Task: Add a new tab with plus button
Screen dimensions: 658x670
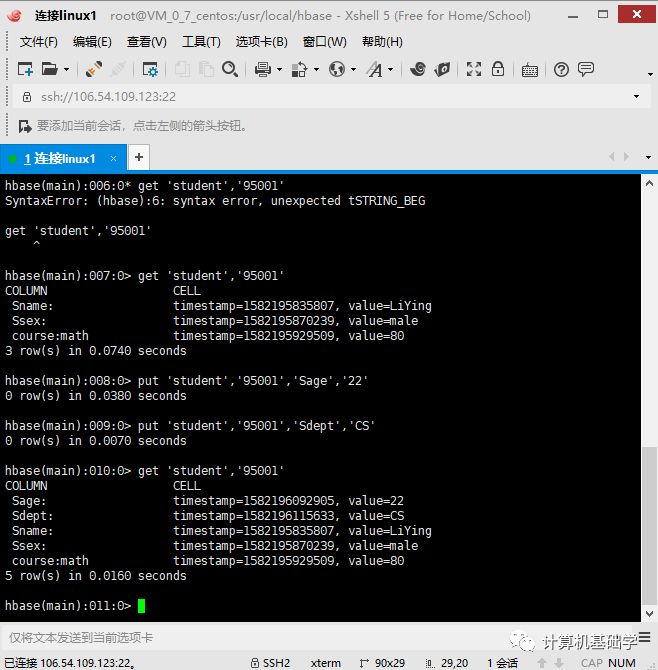Action: coord(138,157)
